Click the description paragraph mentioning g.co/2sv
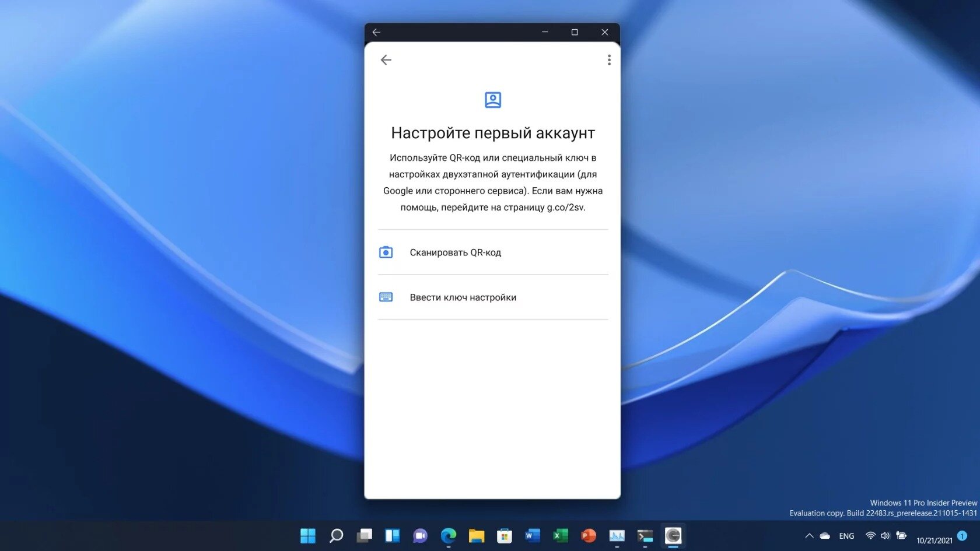This screenshot has width=980, height=551. pos(493,183)
